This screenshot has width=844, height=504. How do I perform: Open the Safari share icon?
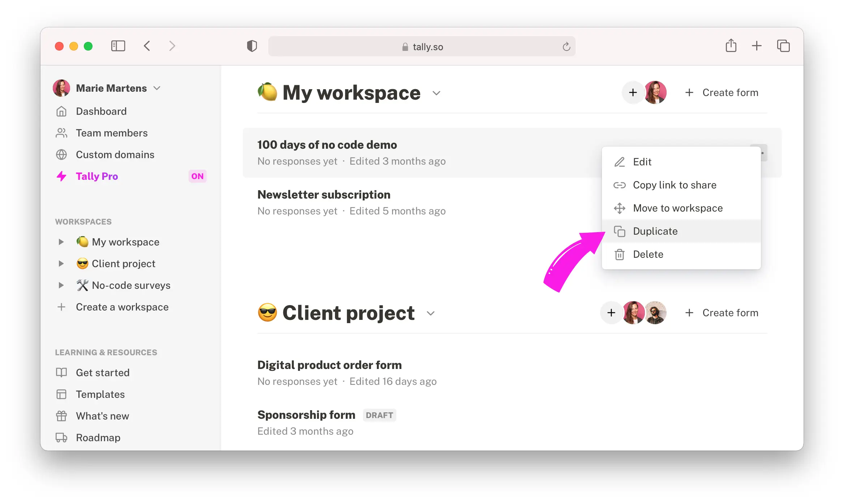pos(731,46)
